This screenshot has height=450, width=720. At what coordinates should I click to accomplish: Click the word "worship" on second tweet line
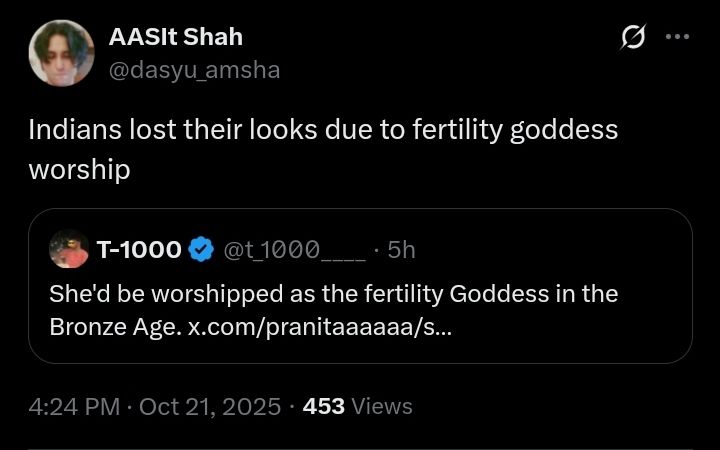pos(79,169)
